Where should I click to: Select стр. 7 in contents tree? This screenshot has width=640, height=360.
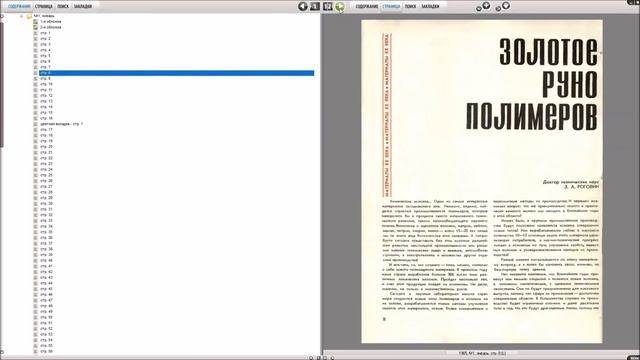[45, 67]
